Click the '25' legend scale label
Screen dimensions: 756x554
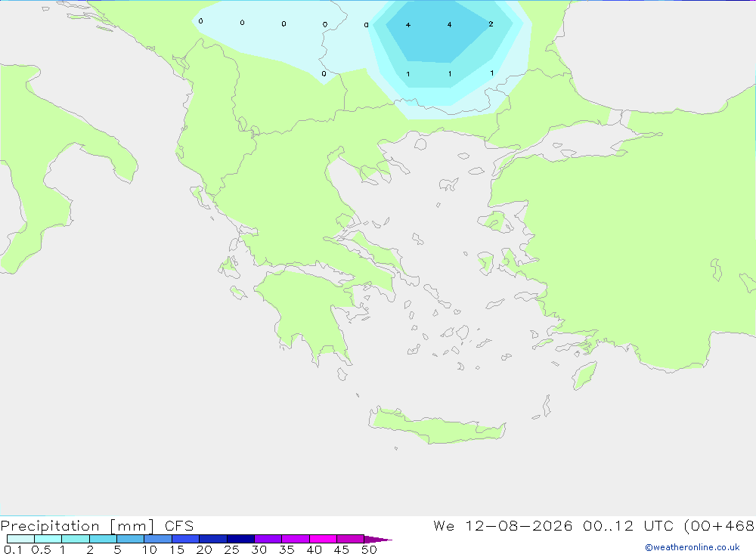[x=231, y=549]
